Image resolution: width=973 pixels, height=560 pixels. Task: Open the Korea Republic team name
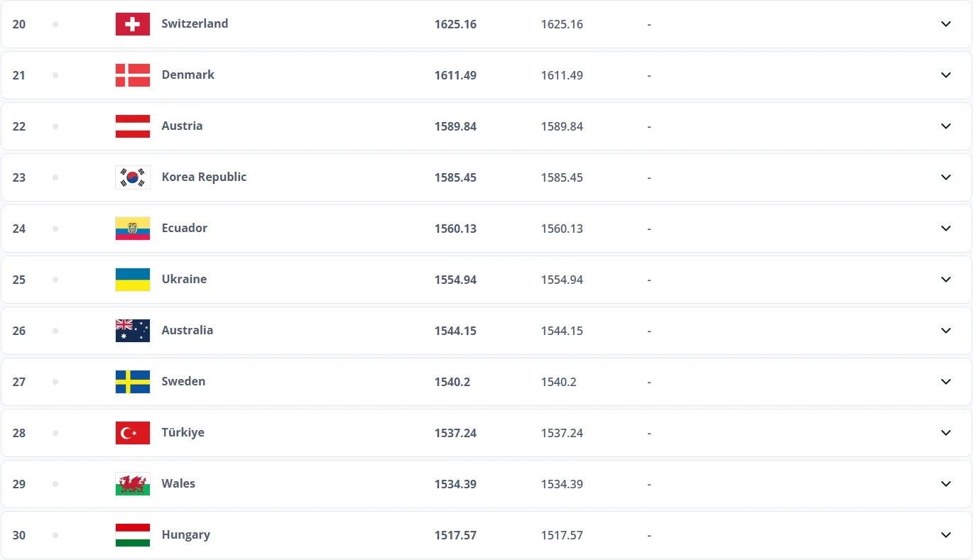click(204, 177)
